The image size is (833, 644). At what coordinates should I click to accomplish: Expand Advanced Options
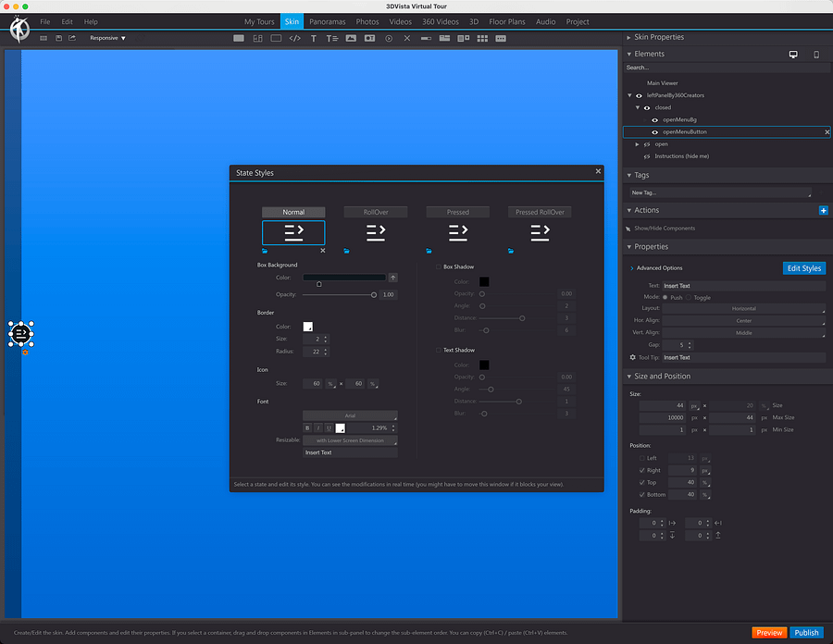coord(631,268)
